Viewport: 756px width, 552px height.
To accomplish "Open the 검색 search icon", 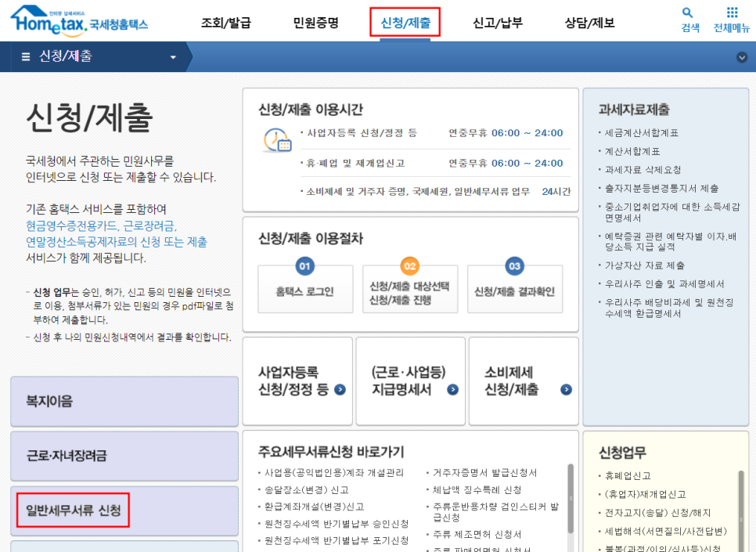I will [x=688, y=13].
